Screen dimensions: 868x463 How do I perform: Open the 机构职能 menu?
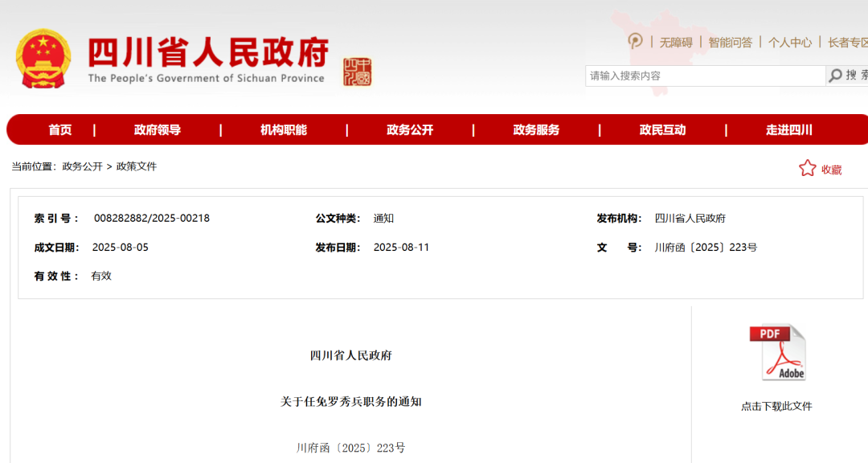[284, 129]
